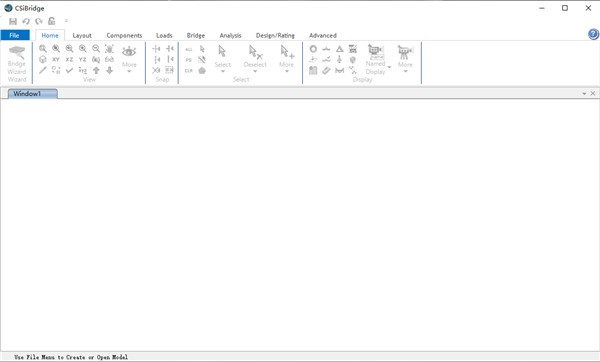Screen dimensions: 600x362
Task: Switch to the XY plane view
Action: pyautogui.click(x=56, y=59)
